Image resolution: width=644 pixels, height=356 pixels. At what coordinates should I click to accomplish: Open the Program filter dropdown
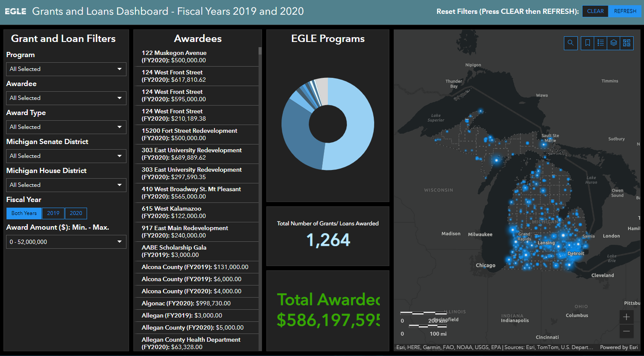(x=66, y=69)
